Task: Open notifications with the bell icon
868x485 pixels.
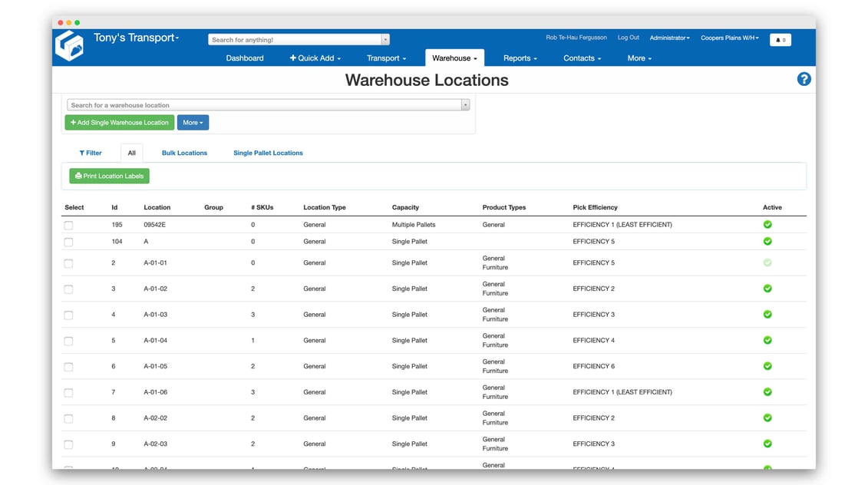Action: click(781, 39)
